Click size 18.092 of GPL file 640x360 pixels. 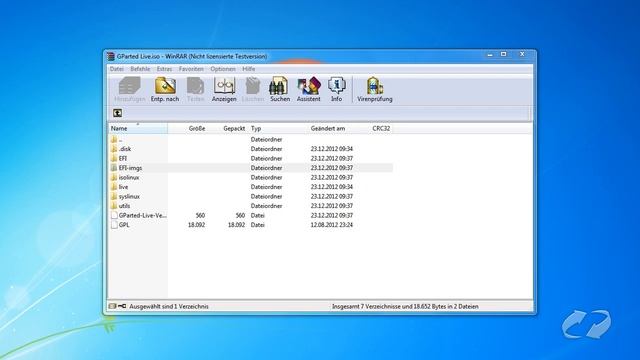click(x=196, y=225)
